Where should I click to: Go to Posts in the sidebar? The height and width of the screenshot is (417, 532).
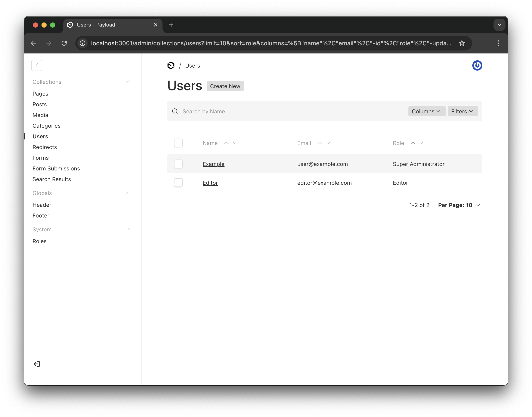40,105
